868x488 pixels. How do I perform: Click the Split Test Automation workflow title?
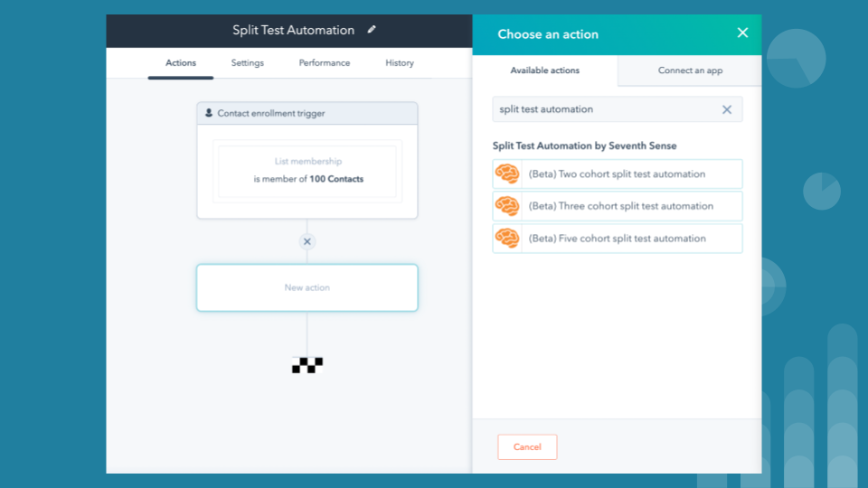pyautogui.click(x=293, y=31)
